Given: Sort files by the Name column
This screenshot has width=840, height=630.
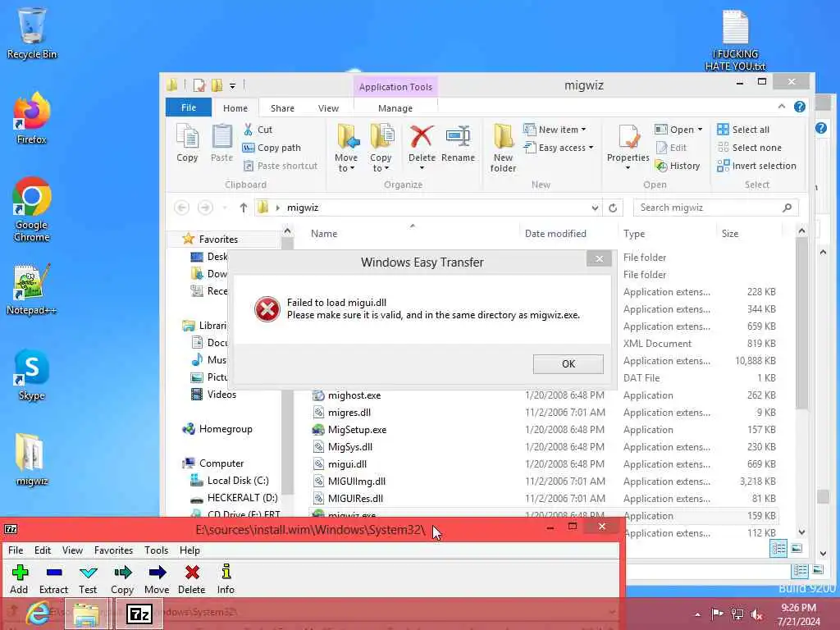Looking at the screenshot, I should tap(324, 234).
